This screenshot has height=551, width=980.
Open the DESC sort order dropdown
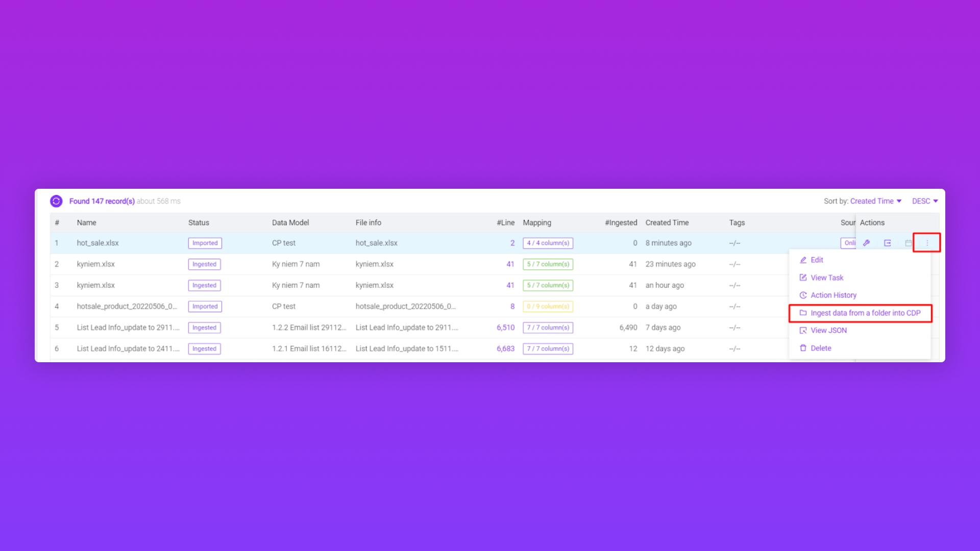tap(924, 201)
